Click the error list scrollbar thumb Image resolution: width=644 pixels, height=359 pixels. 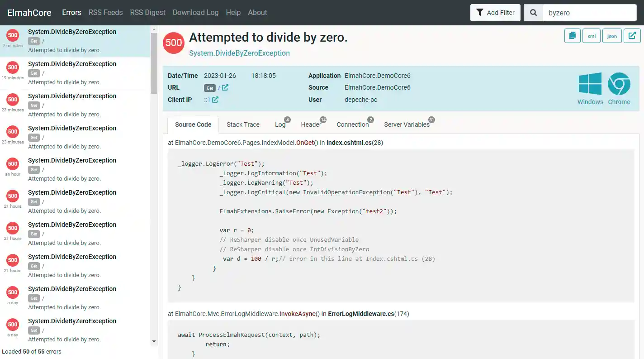coord(154,63)
